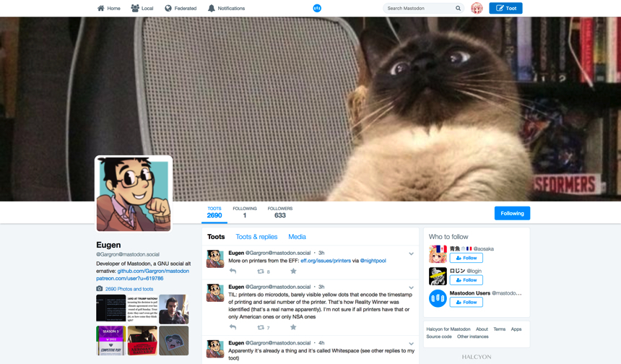Expand the third toot's chevron menu

[x=412, y=344]
